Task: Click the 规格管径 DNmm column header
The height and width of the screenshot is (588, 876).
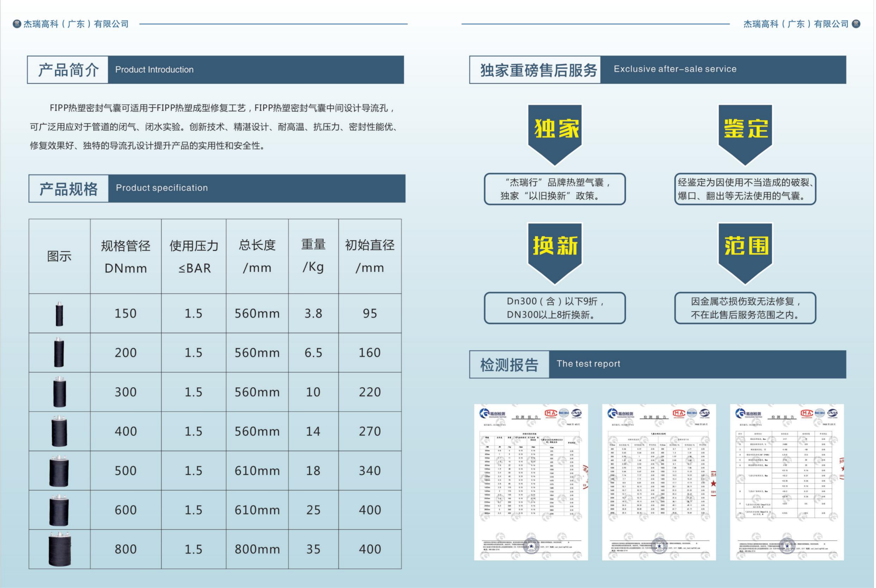Action: (126, 257)
